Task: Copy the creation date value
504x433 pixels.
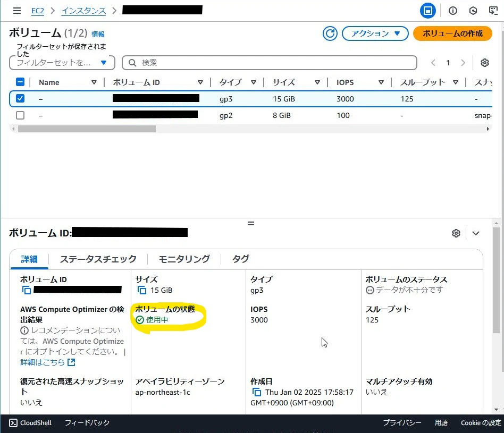Action: (256, 392)
